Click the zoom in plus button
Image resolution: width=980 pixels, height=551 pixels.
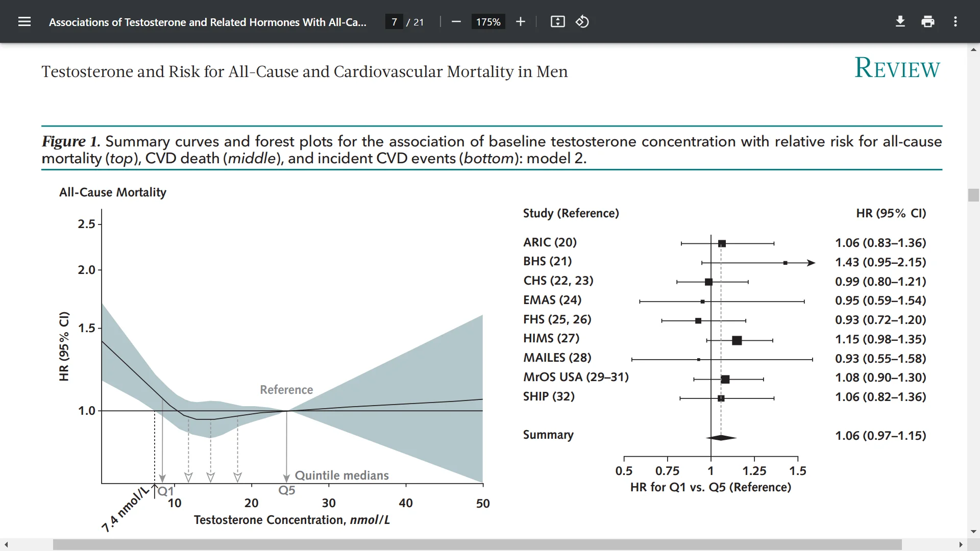(521, 21)
